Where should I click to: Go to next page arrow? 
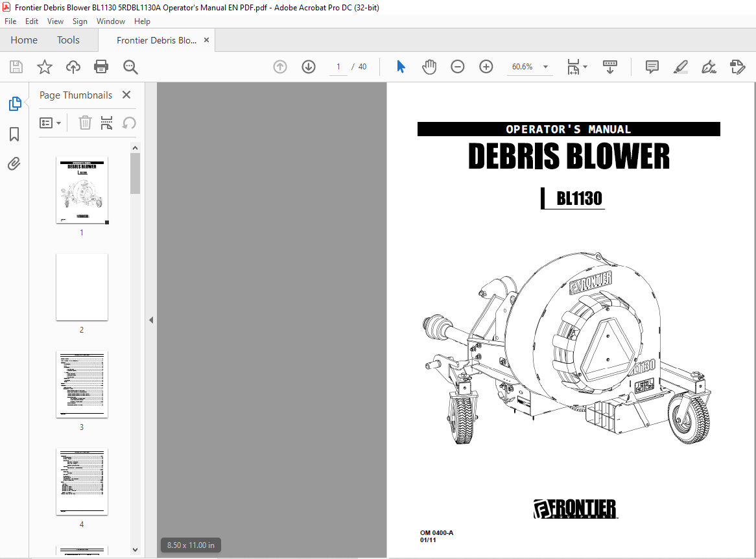click(x=309, y=67)
